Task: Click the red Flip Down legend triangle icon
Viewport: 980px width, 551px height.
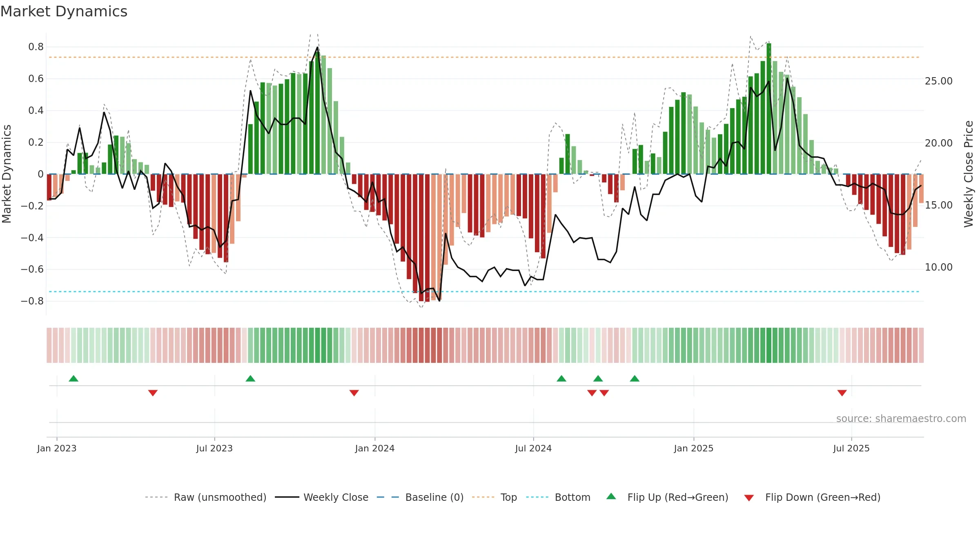Action: (x=749, y=498)
